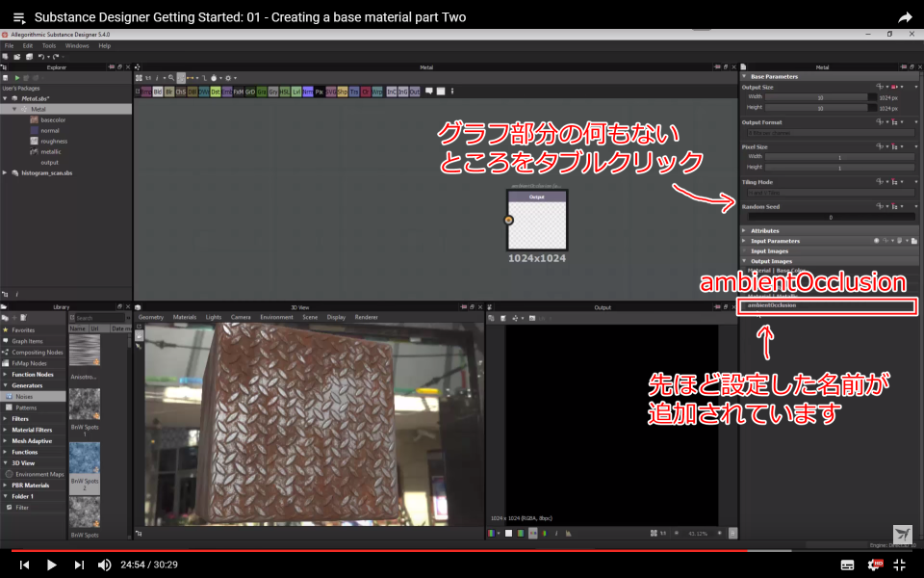The width and height of the screenshot is (924, 578).
Task: Add an Output (Out) node
Action: pyautogui.click(x=415, y=92)
